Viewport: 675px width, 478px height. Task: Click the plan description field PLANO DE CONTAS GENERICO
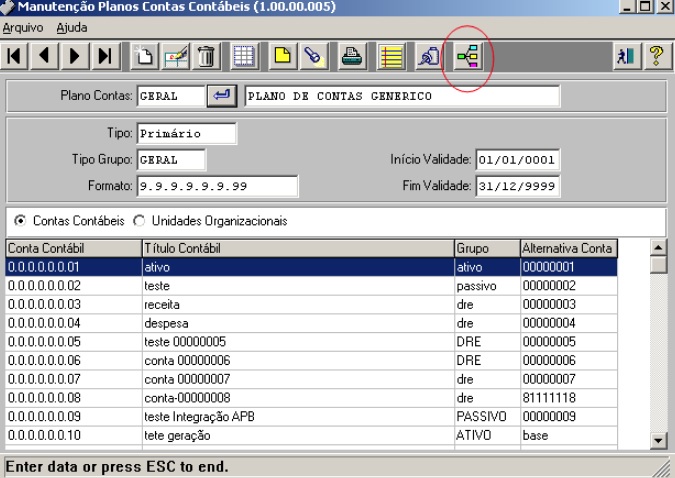coord(402,96)
